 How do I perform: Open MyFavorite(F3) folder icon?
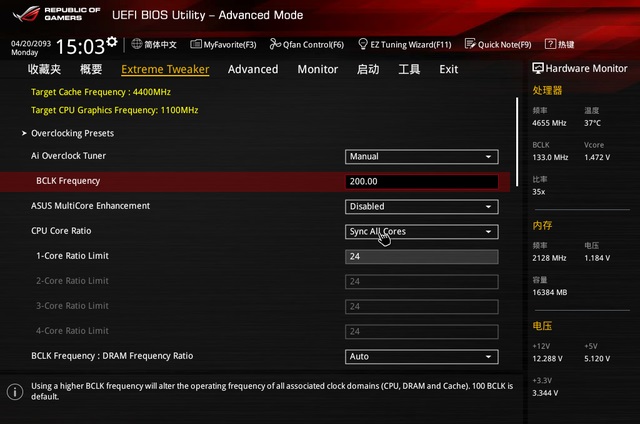coord(196,44)
